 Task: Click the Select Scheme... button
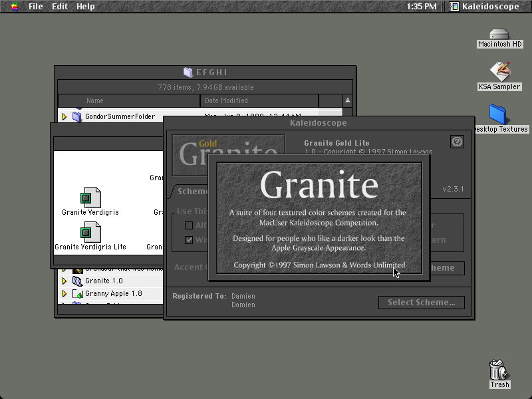tap(422, 303)
